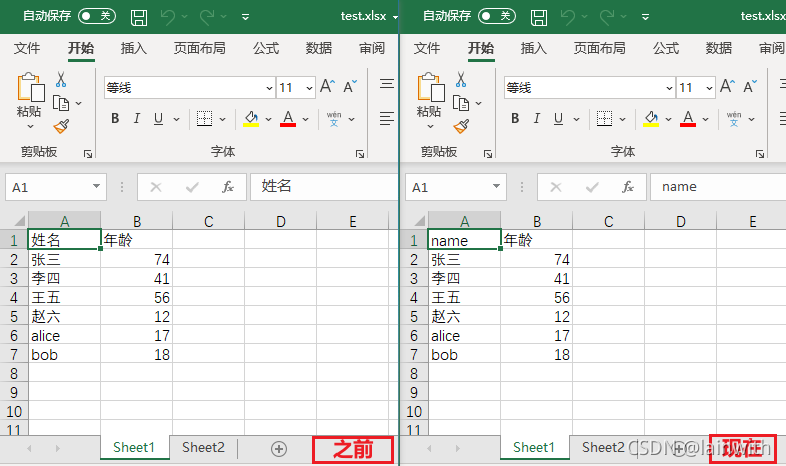Click Copy icon in right window
The height and width of the screenshot is (466, 786).
pos(461,103)
